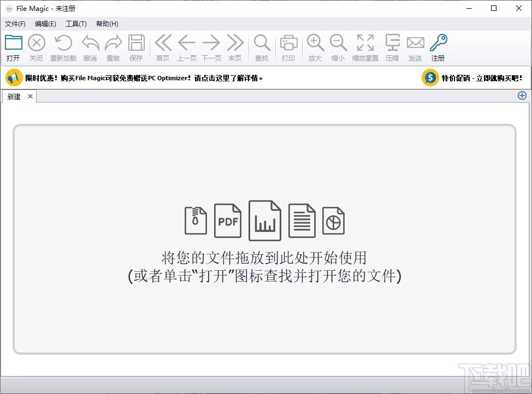Click the text document lines icon
The image size is (532, 394).
tap(302, 220)
